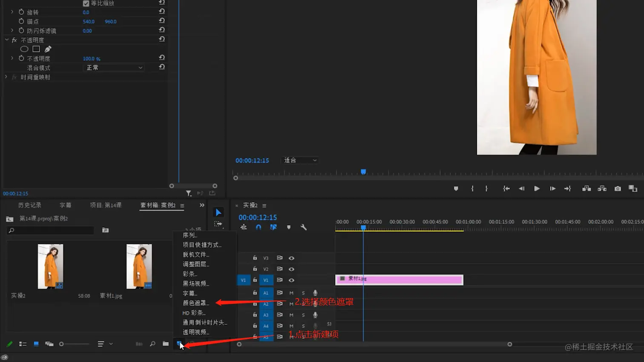Screen dimensions: 644x362
Task: Lock track V3
Action: pyautogui.click(x=255, y=258)
